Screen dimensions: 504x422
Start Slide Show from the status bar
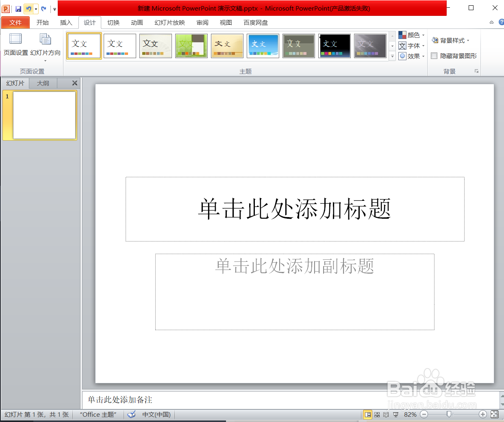tap(394, 414)
